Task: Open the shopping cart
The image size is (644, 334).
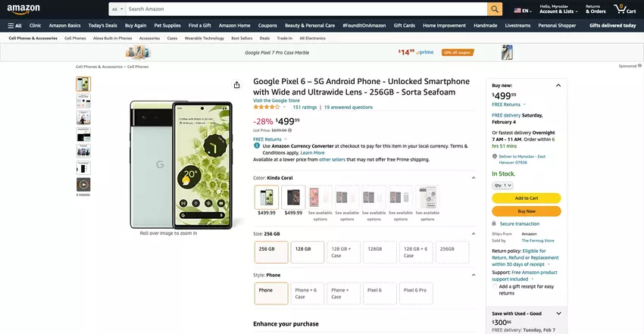Action: (x=625, y=9)
